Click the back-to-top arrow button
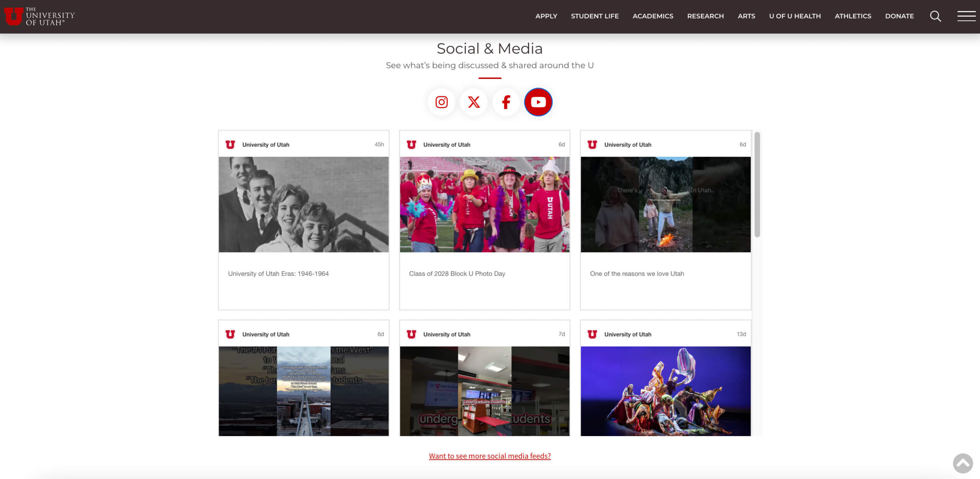The width and height of the screenshot is (980, 479). point(962,463)
